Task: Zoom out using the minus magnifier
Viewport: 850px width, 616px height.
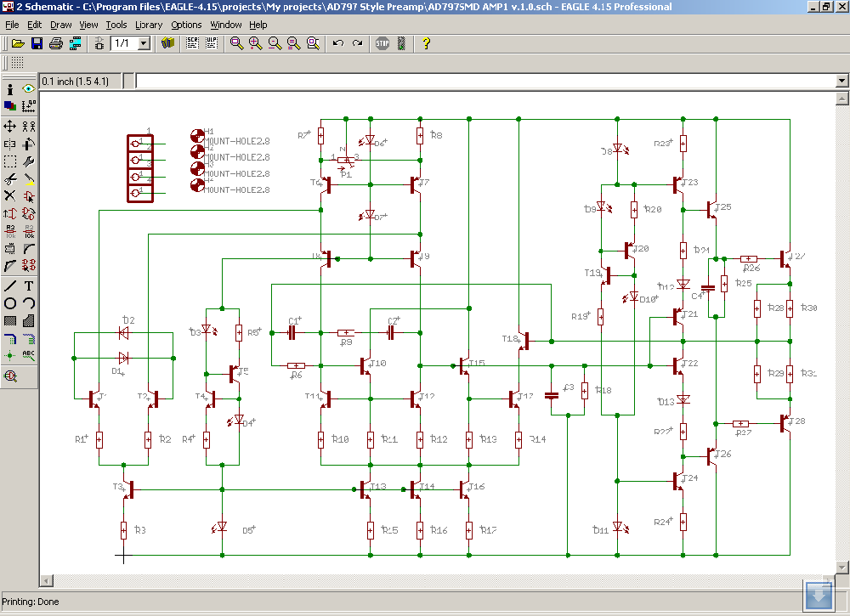Action: 275,43
